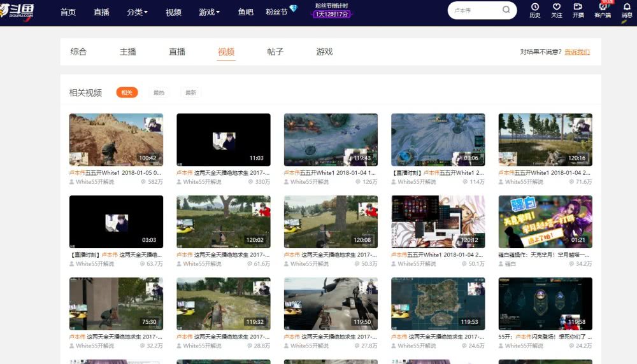Viewport: 637px width, 364px height.
Task: Open the 100:42 video thumbnail
Action: point(116,139)
